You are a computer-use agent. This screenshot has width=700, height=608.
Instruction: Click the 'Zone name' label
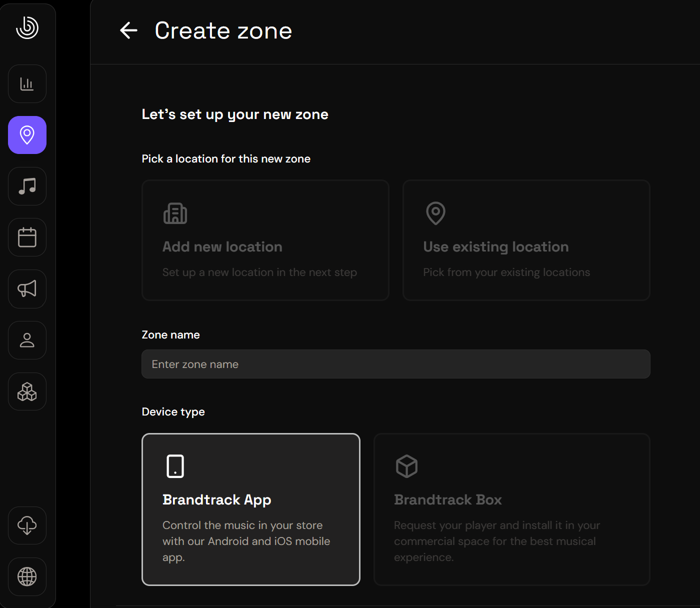point(171,335)
